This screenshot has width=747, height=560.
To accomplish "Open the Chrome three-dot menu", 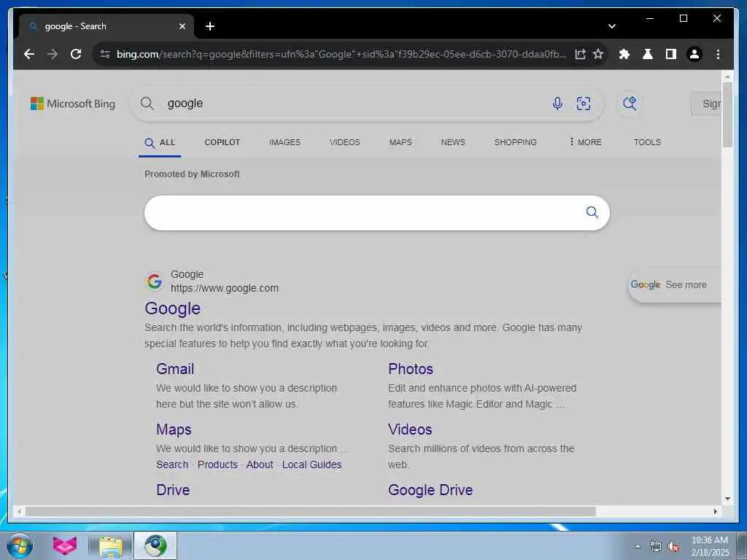I will click(x=718, y=54).
